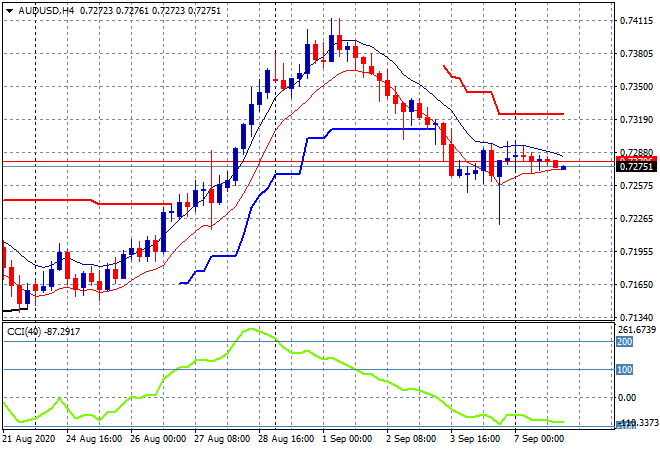Click the 0.73805 price axis label
The width and height of the screenshot is (660, 450).
pos(636,53)
